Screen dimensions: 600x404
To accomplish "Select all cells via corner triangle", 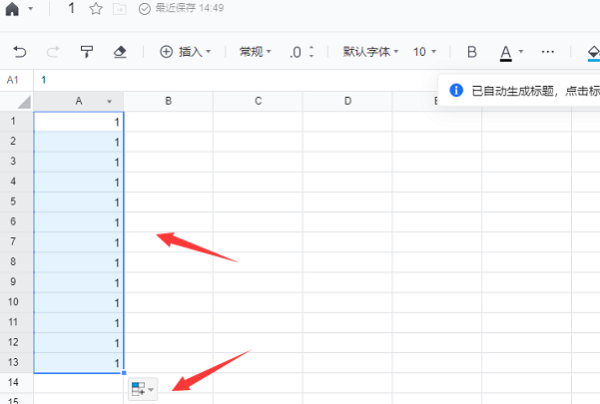I will click(x=23, y=102).
